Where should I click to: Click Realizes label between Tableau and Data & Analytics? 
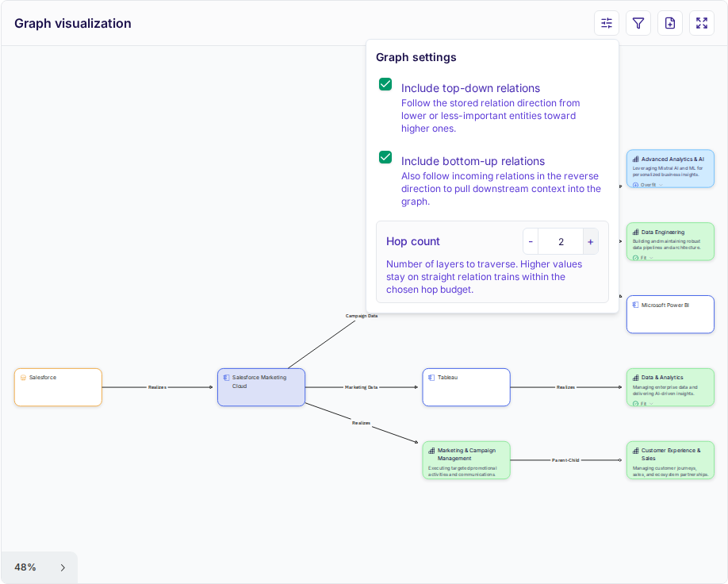click(565, 387)
